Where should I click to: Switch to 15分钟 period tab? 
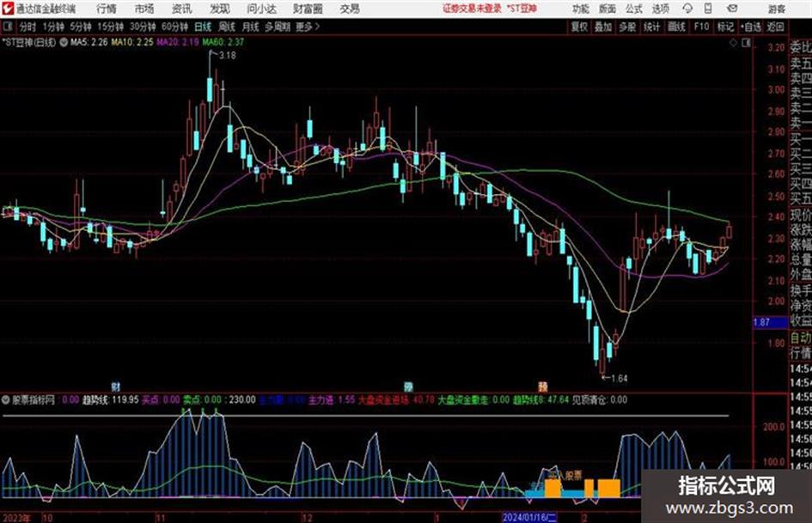pos(111,27)
